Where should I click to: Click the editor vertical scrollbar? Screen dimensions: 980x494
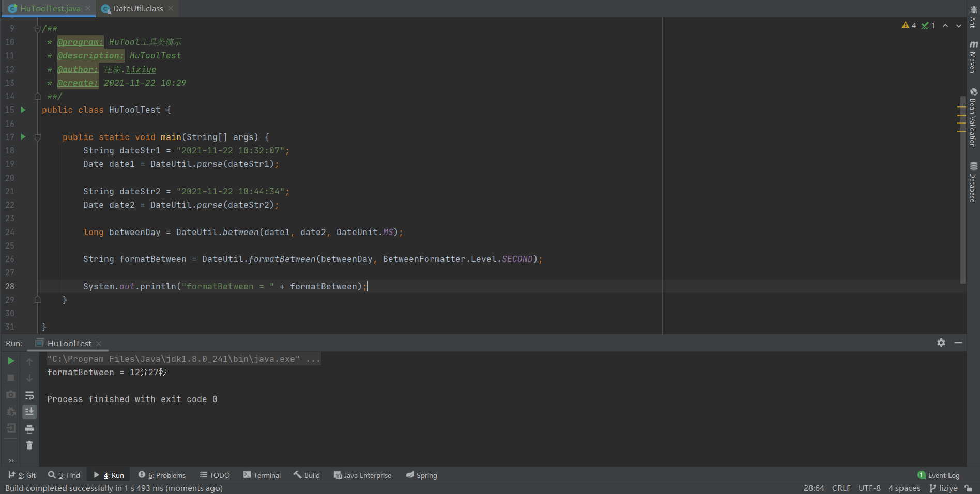coord(962,190)
